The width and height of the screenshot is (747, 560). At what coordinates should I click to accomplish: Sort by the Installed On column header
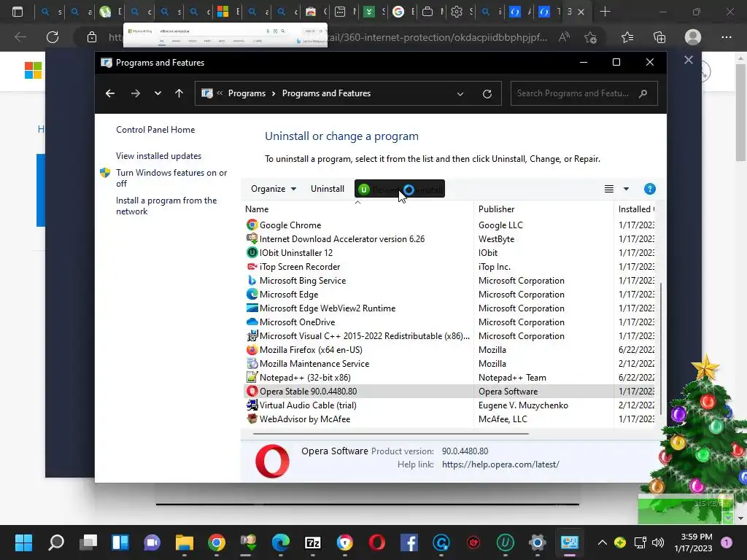click(x=636, y=209)
